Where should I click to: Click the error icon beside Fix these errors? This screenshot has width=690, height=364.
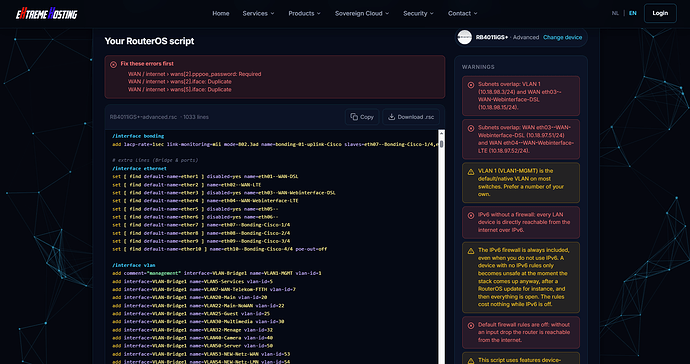point(114,64)
